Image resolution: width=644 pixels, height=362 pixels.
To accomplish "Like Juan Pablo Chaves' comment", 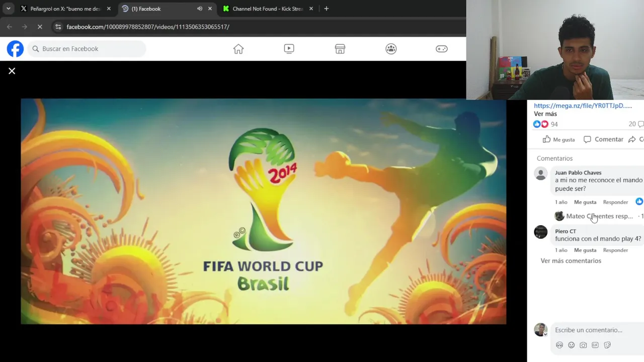I will (x=585, y=202).
